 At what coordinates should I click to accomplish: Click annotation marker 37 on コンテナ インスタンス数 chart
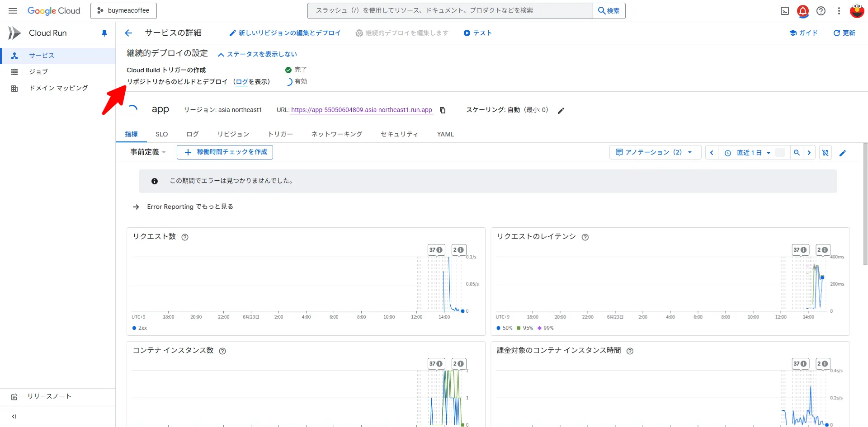(436, 364)
